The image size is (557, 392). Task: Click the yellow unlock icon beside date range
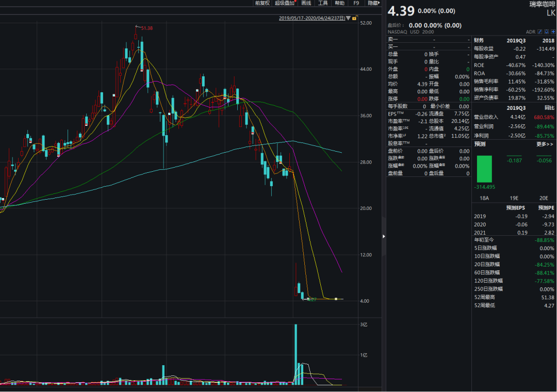354,18
